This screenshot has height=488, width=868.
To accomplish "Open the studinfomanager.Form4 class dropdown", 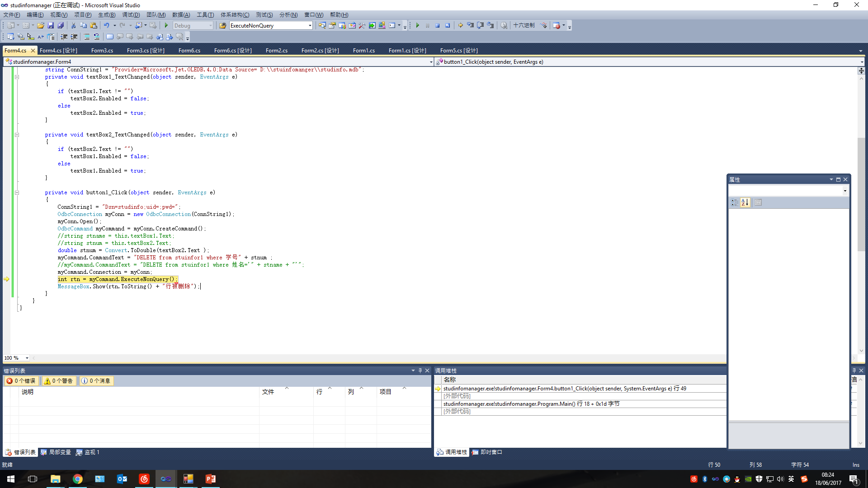I will [431, 62].
